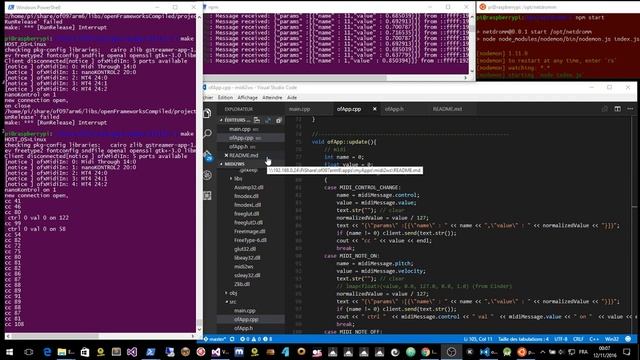
Task: Open the Source Control (git) view icon
Action: (208, 156)
